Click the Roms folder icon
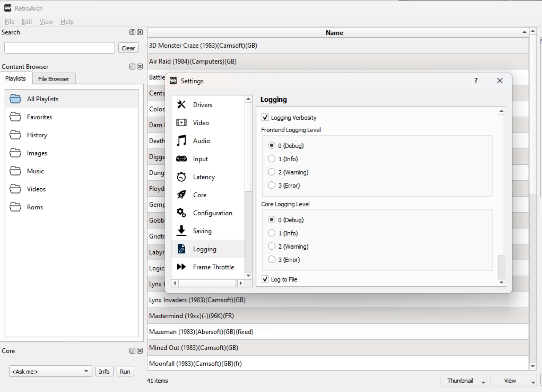Viewport: 542px width, 392px height. [x=15, y=207]
